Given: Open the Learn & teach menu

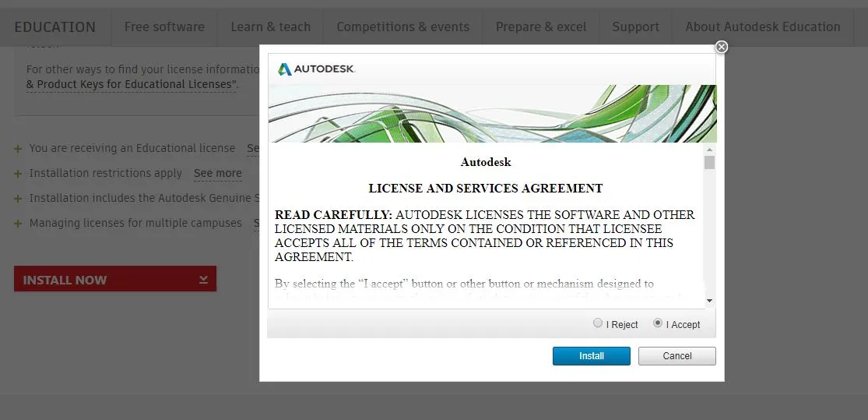Looking at the screenshot, I should point(270,27).
